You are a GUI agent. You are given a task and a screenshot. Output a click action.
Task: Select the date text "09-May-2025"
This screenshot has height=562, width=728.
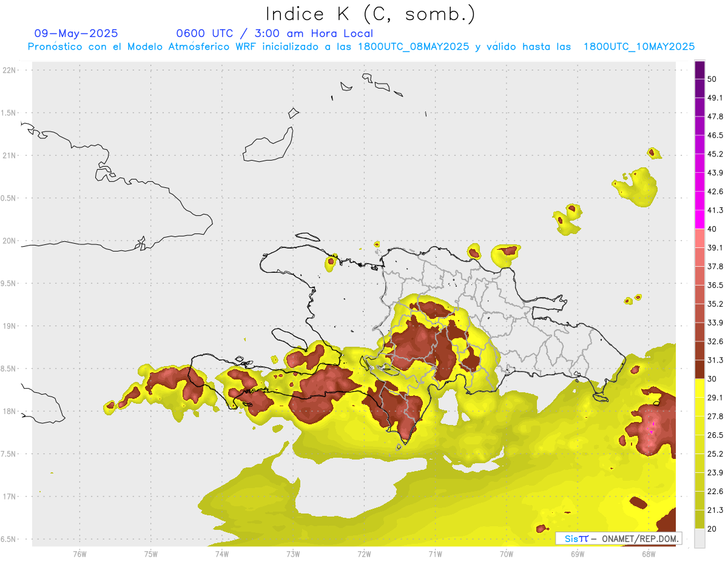76,33
